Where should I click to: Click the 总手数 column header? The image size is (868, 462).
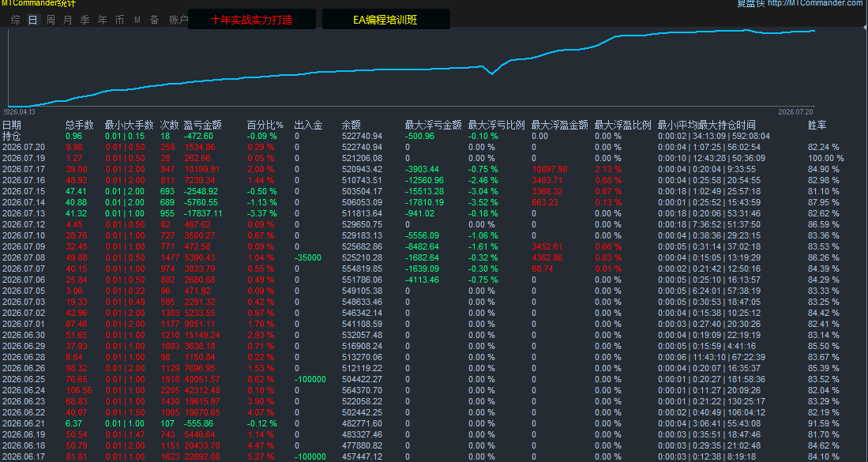pos(79,125)
